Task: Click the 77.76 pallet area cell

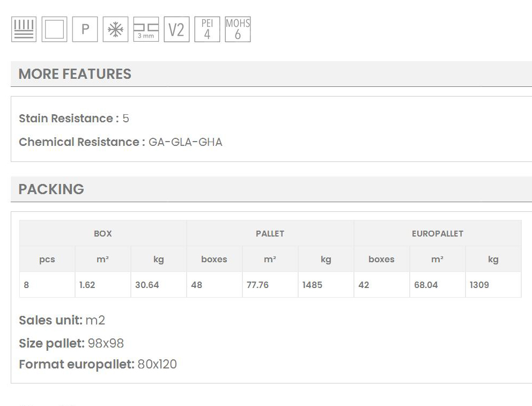Action: [x=257, y=285]
